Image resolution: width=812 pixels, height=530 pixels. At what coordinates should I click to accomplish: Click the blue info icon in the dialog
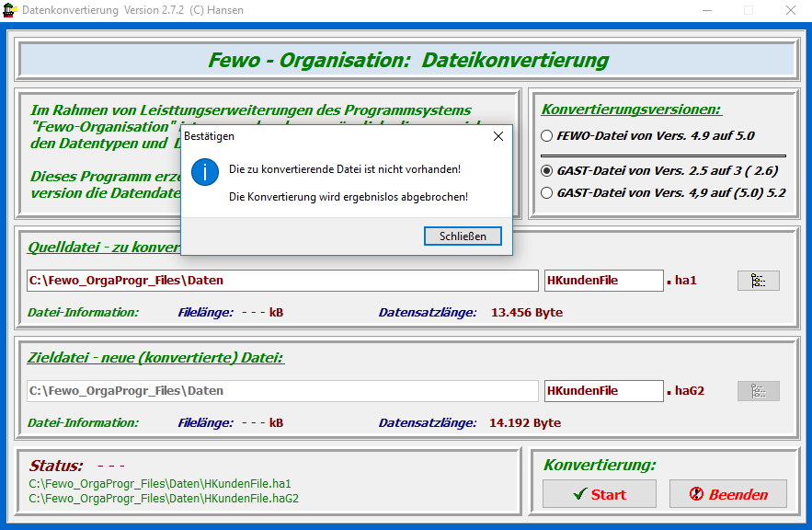click(x=203, y=170)
